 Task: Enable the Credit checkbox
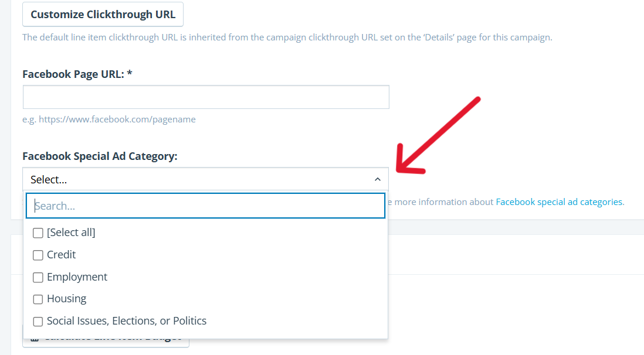pos(38,255)
